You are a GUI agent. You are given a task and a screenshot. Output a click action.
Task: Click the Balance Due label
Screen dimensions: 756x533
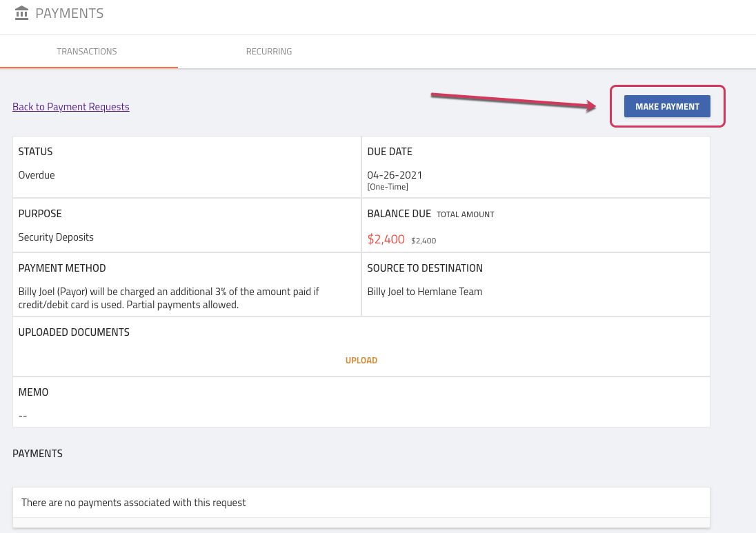pos(399,214)
